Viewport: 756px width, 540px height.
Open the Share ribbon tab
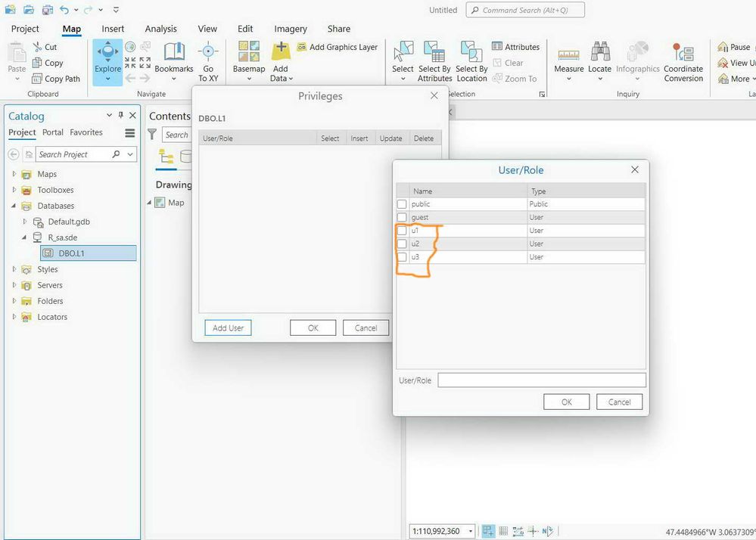coord(339,29)
